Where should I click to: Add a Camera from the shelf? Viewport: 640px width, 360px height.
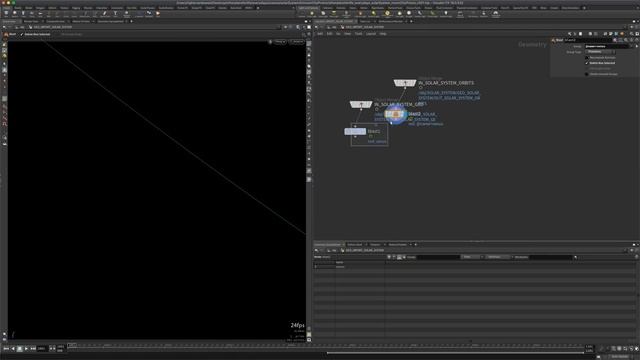[x=302, y=14]
